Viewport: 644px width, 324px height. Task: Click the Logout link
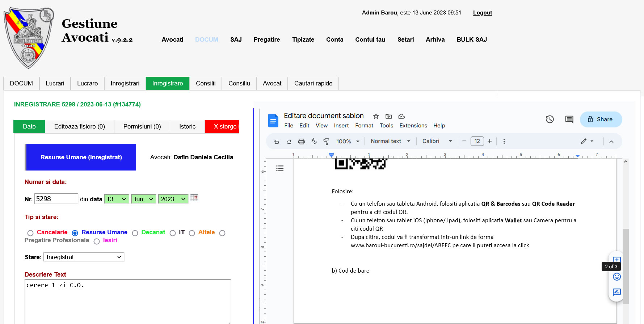[x=482, y=13]
